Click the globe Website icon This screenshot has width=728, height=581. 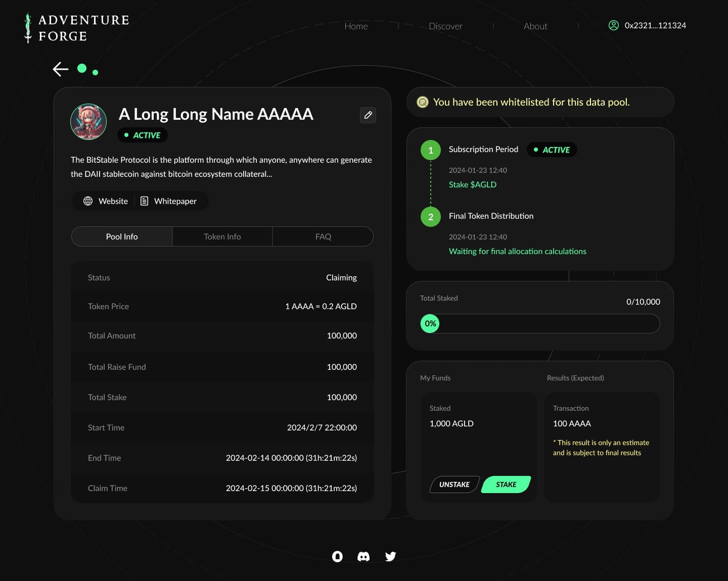[88, 201]
